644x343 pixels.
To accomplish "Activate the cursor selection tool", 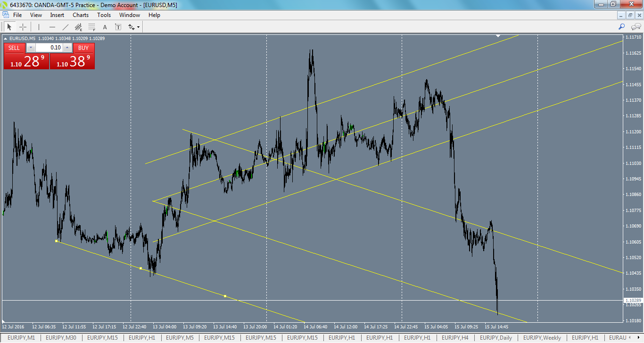I will 9,26.
